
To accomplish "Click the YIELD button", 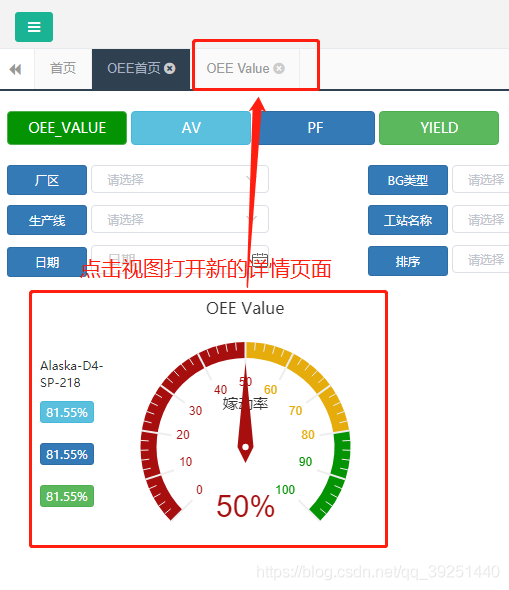I will pos(439,128).
